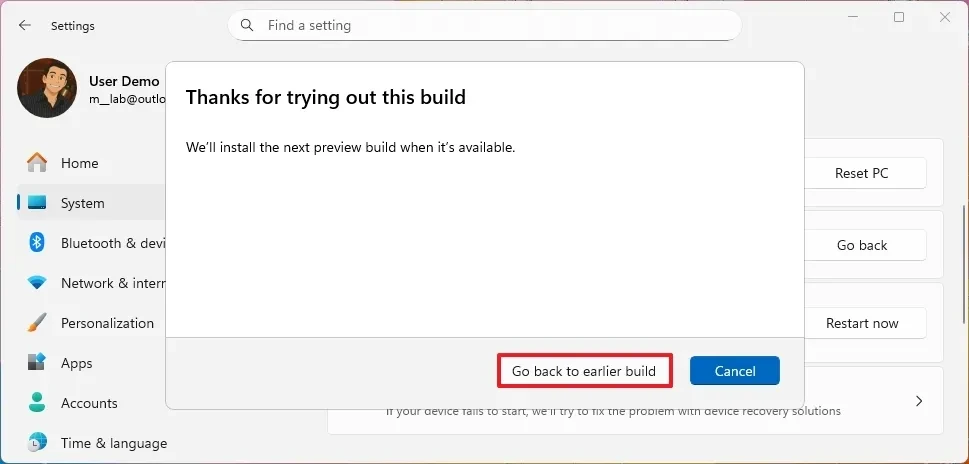This screenshot has height=464, width=969.
Task: Click the Restart now button
Action: point(861,323)
